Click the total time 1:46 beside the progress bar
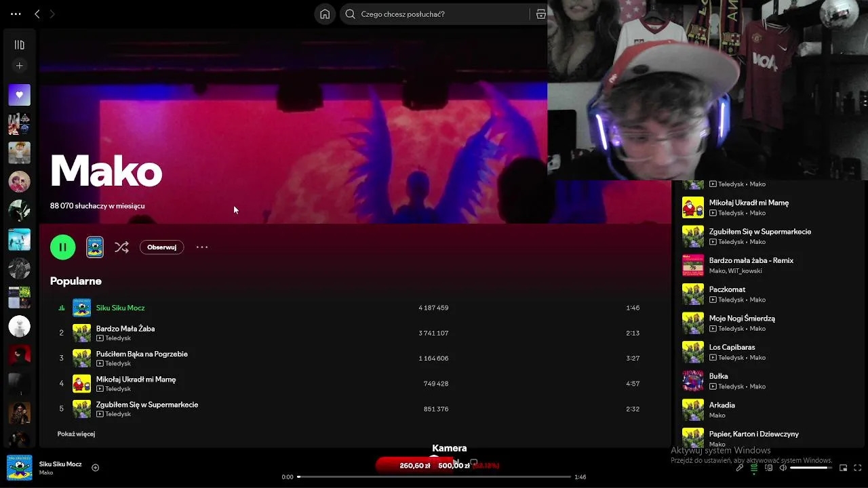Viewport: 868px width, 488px height. pyautogui.click(x=580, y=477)
